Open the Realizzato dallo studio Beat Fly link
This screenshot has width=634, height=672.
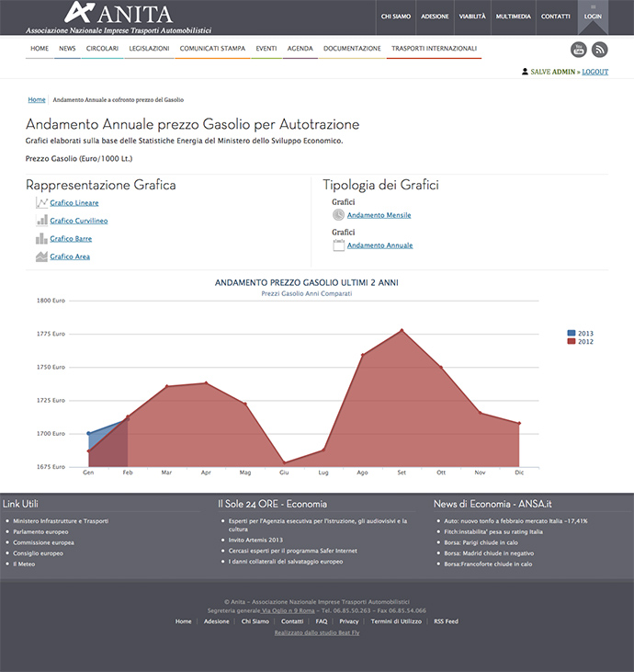(x=317, y=632)
